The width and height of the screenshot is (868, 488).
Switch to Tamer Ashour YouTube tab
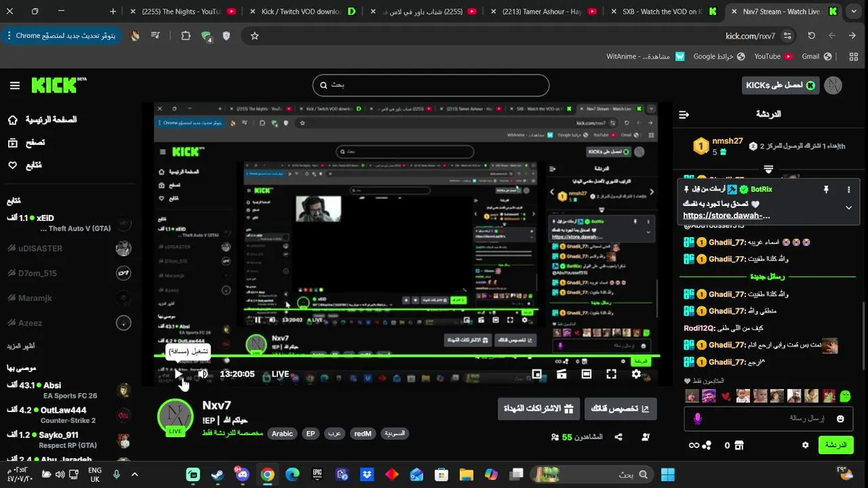542,12
